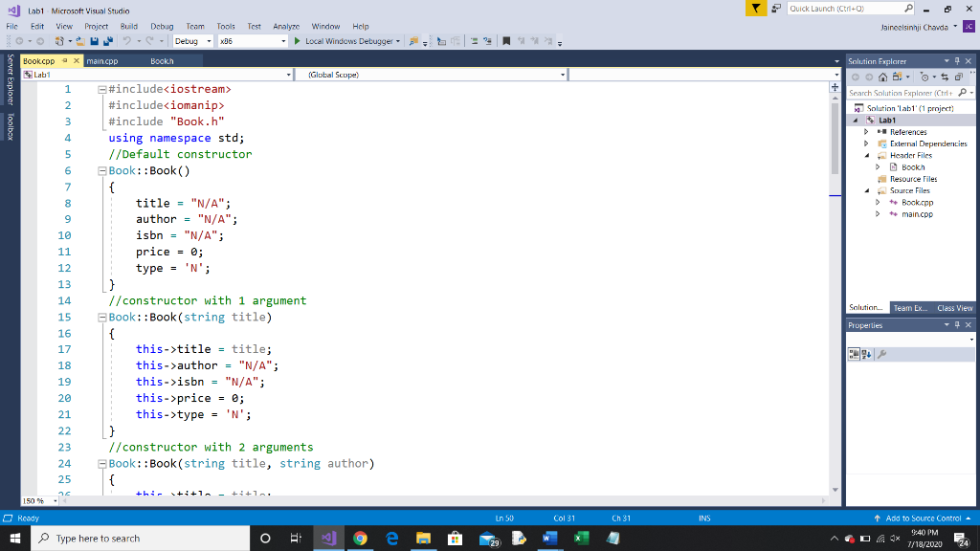Expand the External Dependencies node
Viewport: 980px width, 551px height.
(x=866, y=143)
